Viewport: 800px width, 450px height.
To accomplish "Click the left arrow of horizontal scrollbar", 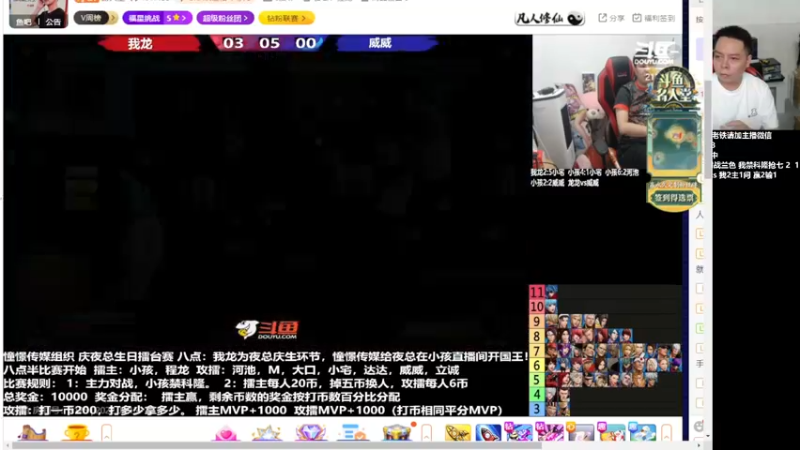I will [7, 446].
